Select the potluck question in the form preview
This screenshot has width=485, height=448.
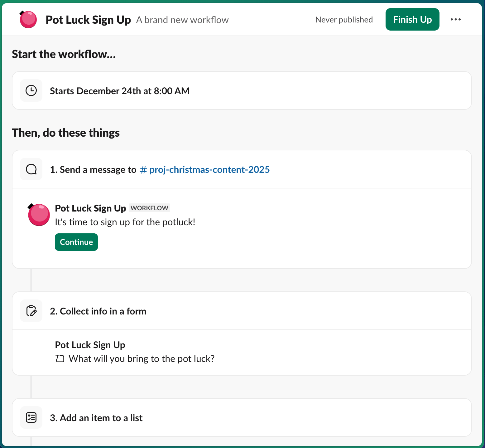(x=142, y=358)
